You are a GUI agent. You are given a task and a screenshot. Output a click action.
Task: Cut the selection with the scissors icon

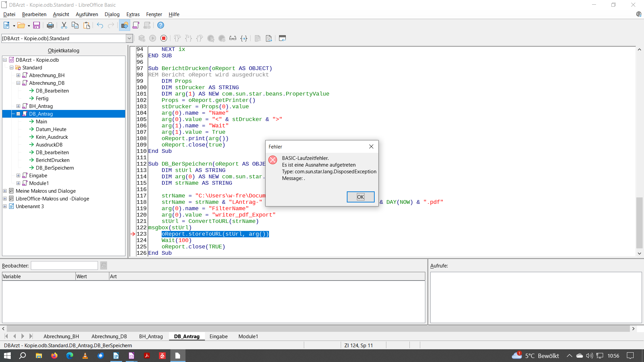64,25
